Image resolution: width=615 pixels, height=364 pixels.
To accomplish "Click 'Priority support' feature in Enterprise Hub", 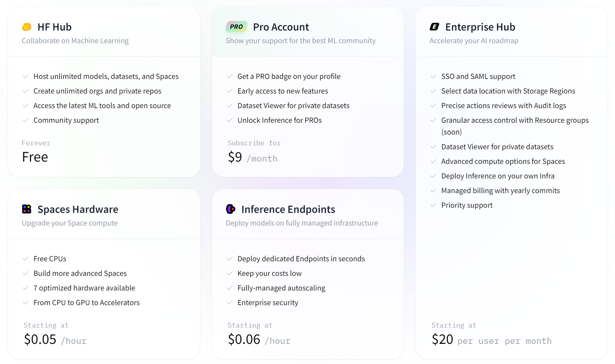I will pyautogui.click(x=467, y=205).
